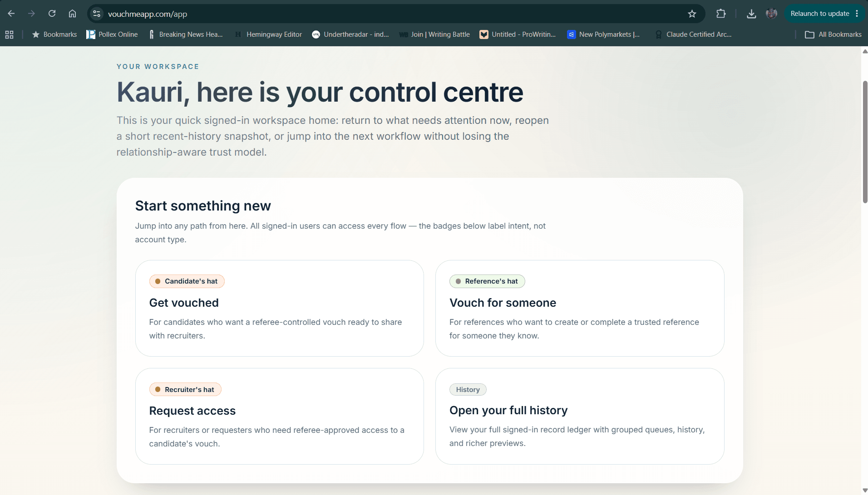Open Breaking News bookmark
This screenshot has width=868, height=495.
tap(185, 34)
